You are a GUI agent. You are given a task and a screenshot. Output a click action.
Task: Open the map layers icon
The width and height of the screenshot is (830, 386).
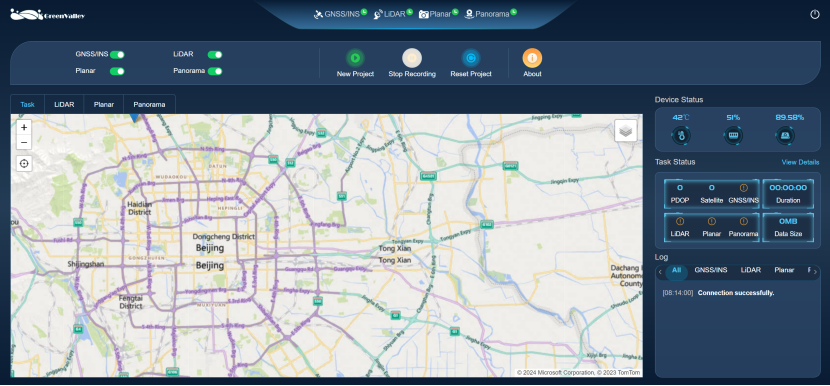tap(626, 130)
